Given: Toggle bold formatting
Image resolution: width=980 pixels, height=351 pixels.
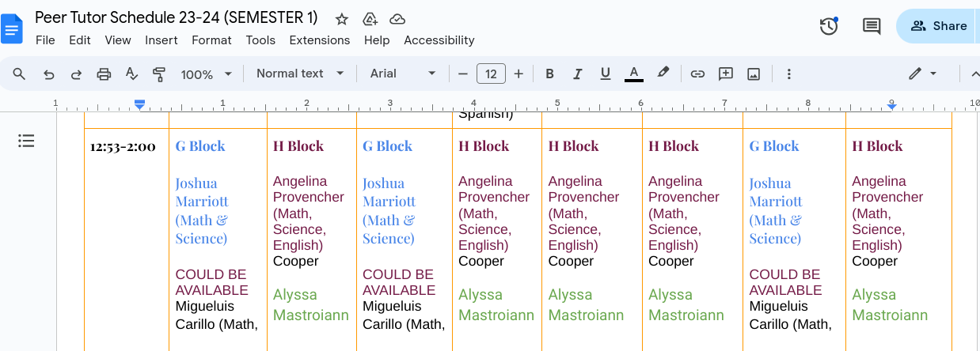Looking at the screenshot, I should [x=549, y=74].
